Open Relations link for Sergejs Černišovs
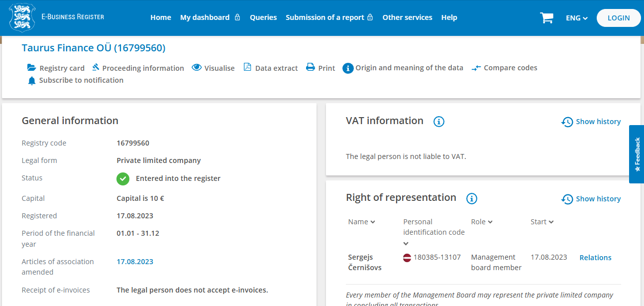The image size is (644, 306). point(595,258)
